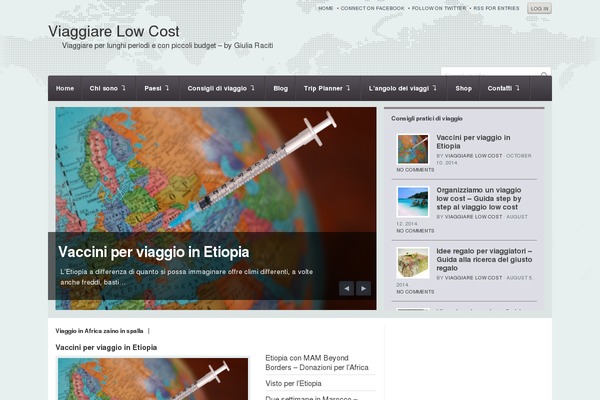Advance to next slide arrow
Image resolution: width=600 pixels, height=400 pixels.
(x=364, y=288)
